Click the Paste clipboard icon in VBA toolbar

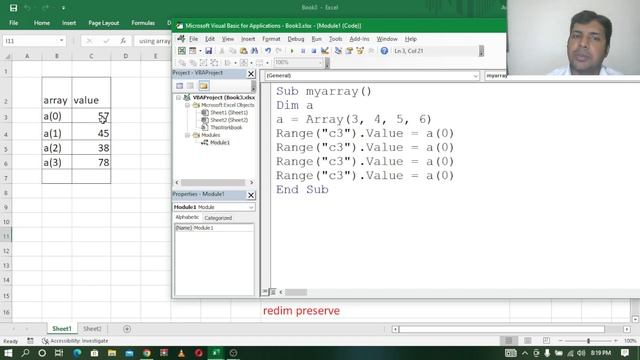244,51
